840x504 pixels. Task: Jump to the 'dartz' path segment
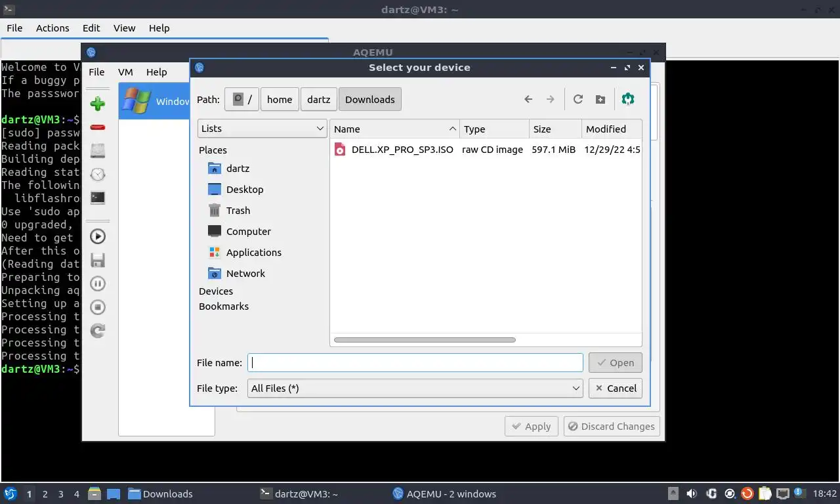click(319, 99)
